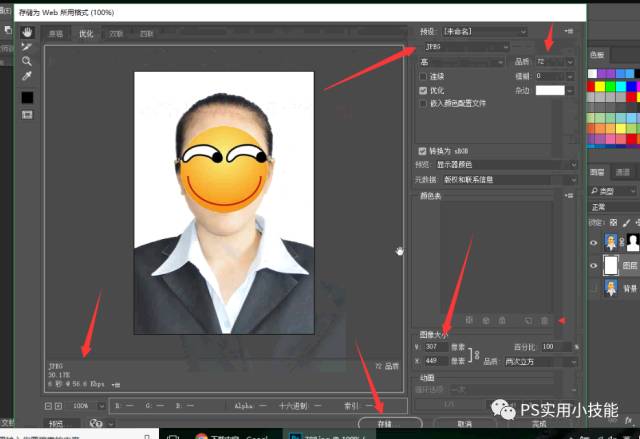Pick the green swatch in the swatches panel
The width and height of the screenshot is (640, 439).
point(610,86)
